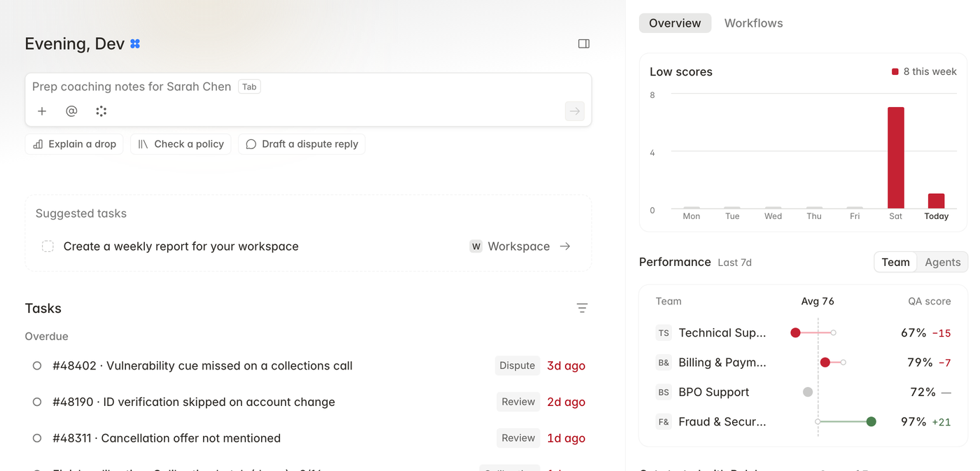The width and height of the screenshot is (980, 471).
Task: Click the BS BPO Support avatar
Action: click(x=664, y=392)
